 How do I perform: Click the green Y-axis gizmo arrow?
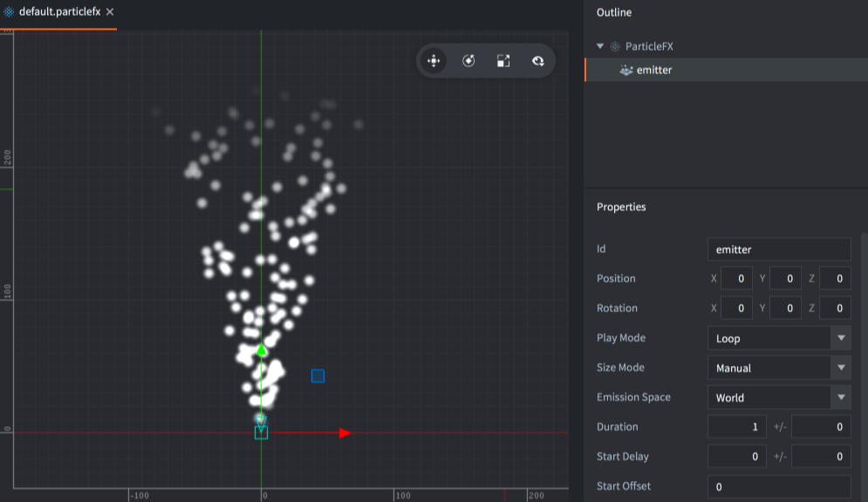[261, 349]
